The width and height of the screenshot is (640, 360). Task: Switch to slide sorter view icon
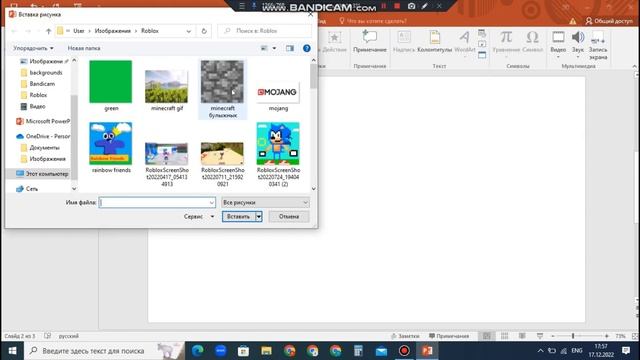[x=504, y=336]
